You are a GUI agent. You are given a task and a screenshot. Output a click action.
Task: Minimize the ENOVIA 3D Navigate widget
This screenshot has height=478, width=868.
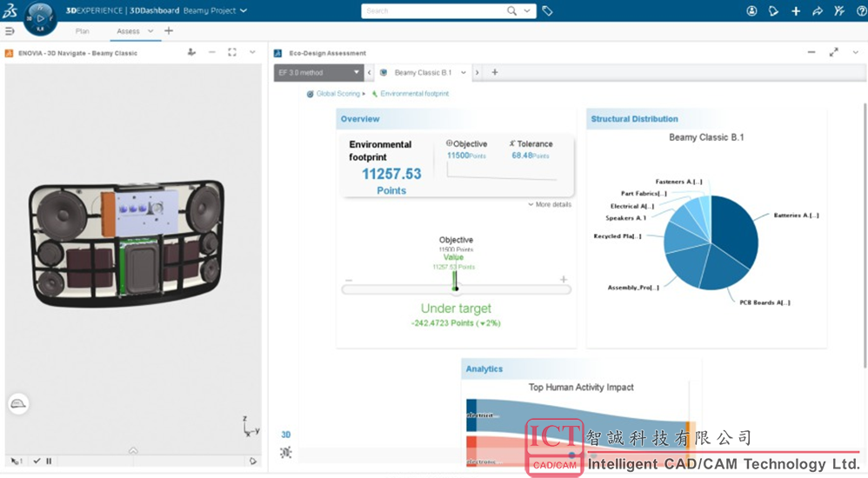point(211,52)
